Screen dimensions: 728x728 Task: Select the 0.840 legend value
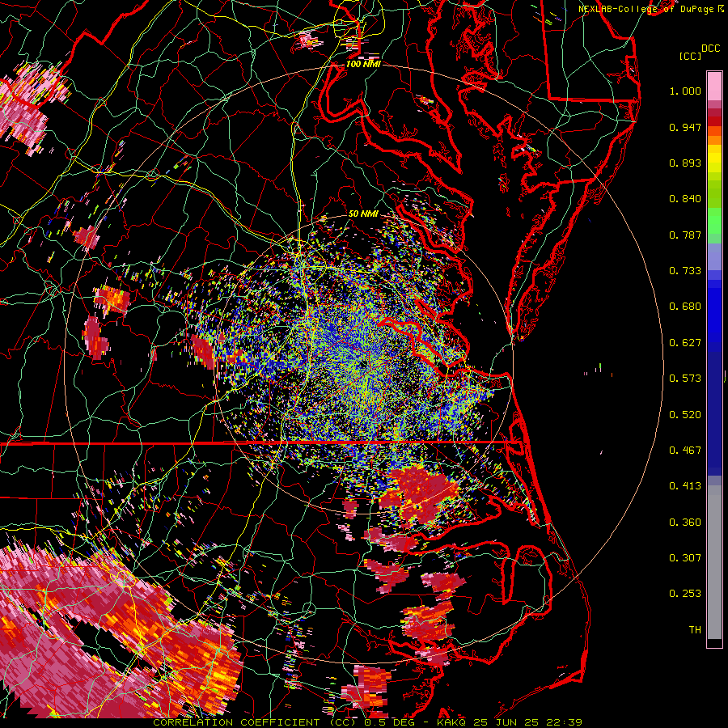click(x=685, y=199)
